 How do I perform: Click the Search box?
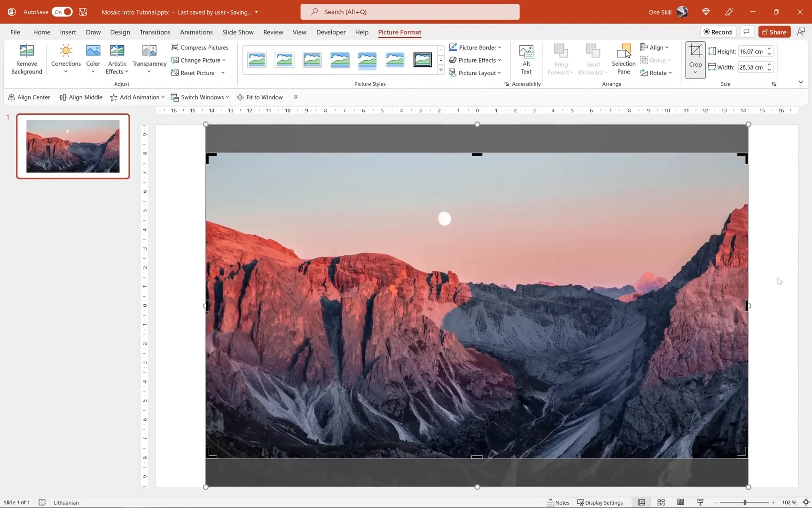click(x=410, y=12)
